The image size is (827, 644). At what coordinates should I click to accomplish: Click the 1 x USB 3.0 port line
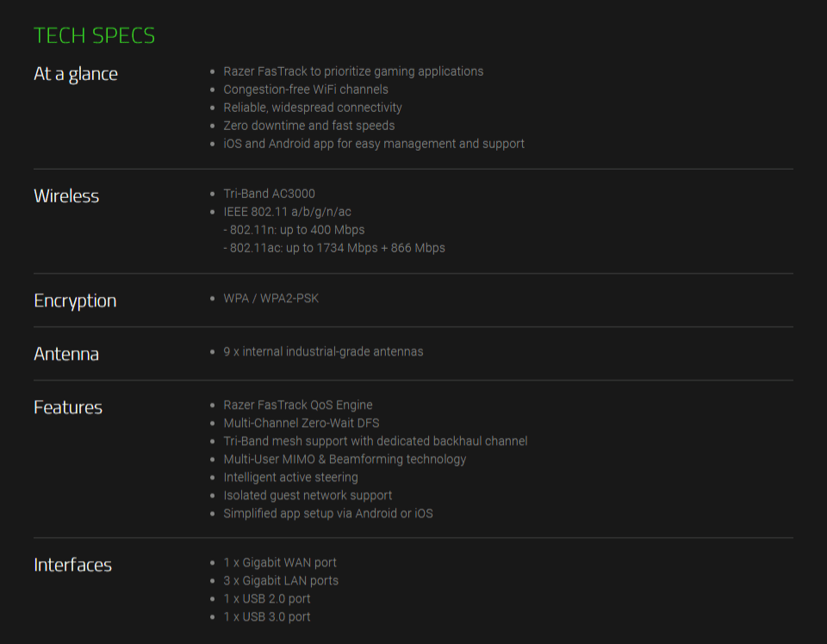click(267, 617)
